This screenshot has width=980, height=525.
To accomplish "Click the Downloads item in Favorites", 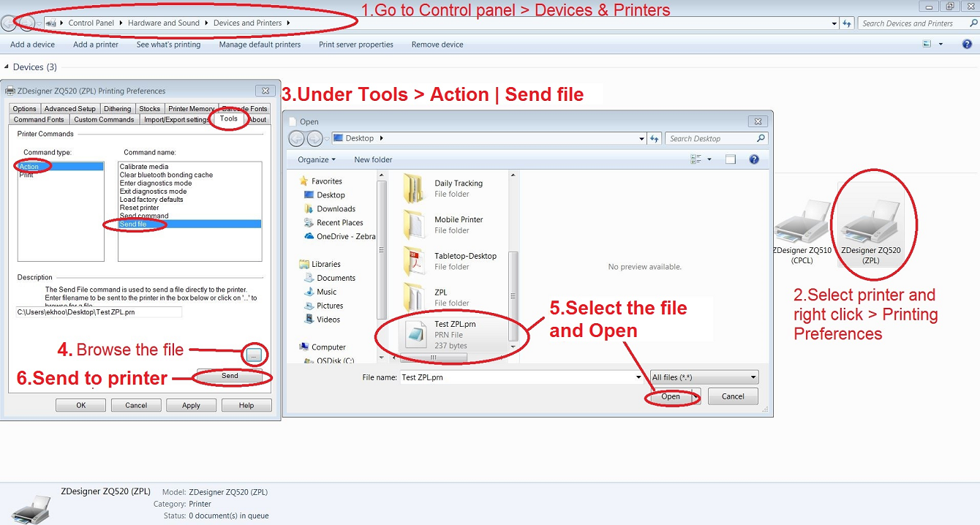I will [x=336, y=209].
